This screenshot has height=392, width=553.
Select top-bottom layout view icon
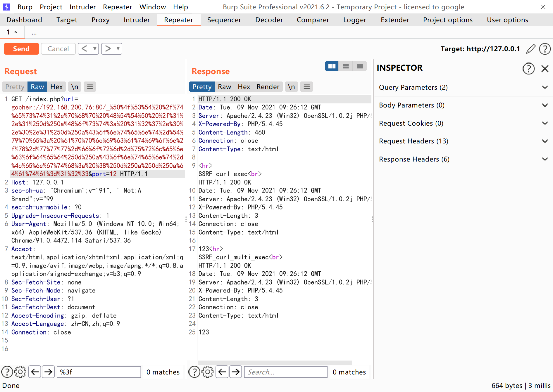pos(346,66)
